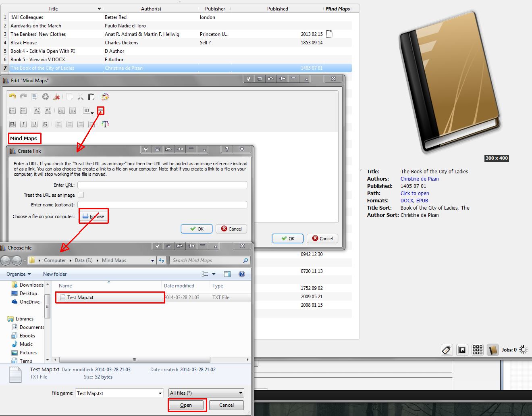Open the view options dropdown arrow
Viewport: 532px width, 416px height.
pyautogui.click(x=214, y=274)
